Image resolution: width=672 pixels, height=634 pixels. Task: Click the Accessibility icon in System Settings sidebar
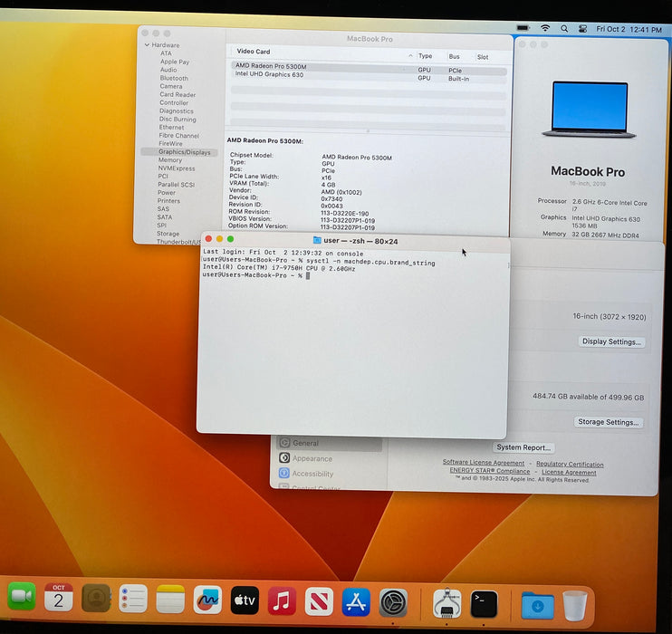(283, 473)
